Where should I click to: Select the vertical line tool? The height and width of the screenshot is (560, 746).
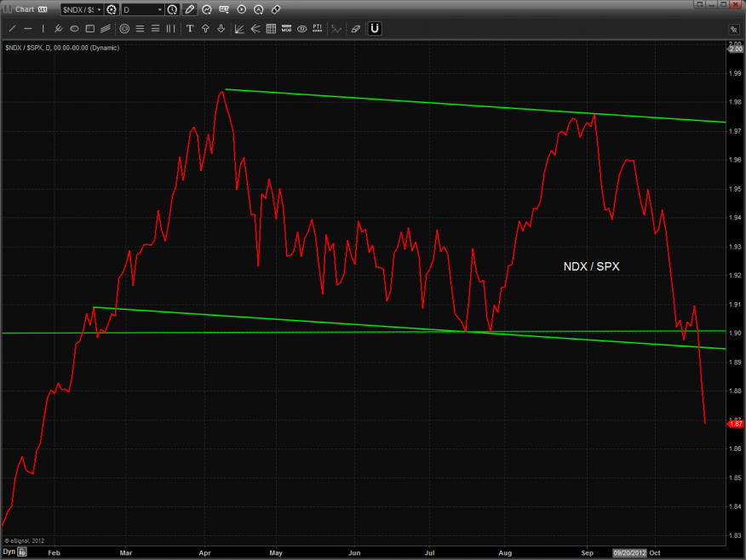(x=43, y=29)
